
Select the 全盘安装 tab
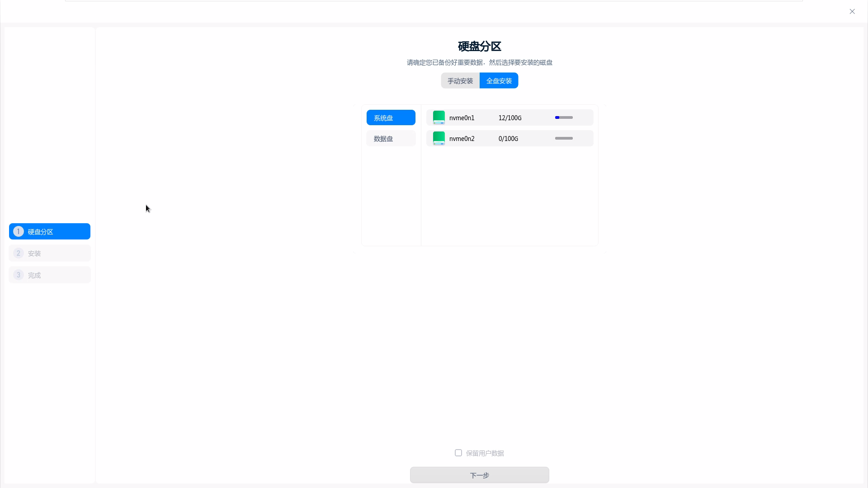[x=499, y=81]
